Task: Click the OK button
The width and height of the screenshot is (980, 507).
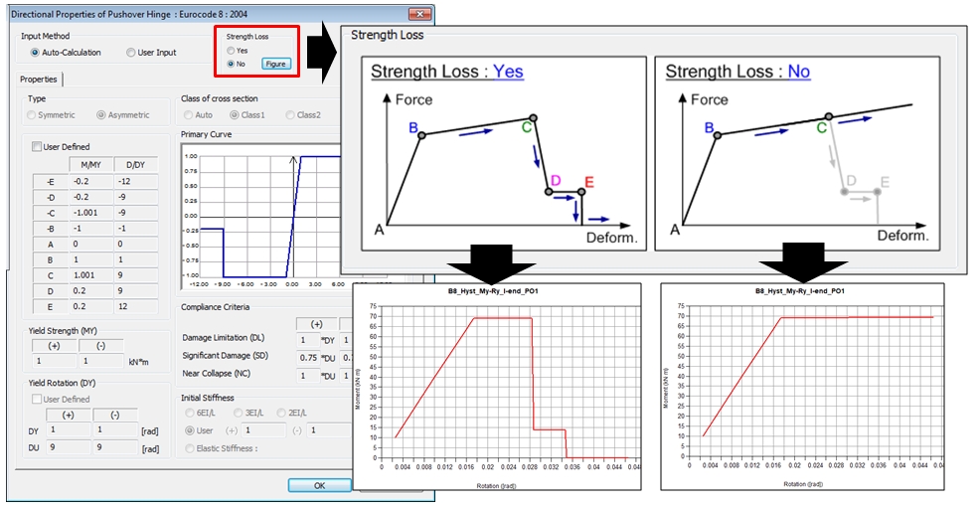Action: 319,485
